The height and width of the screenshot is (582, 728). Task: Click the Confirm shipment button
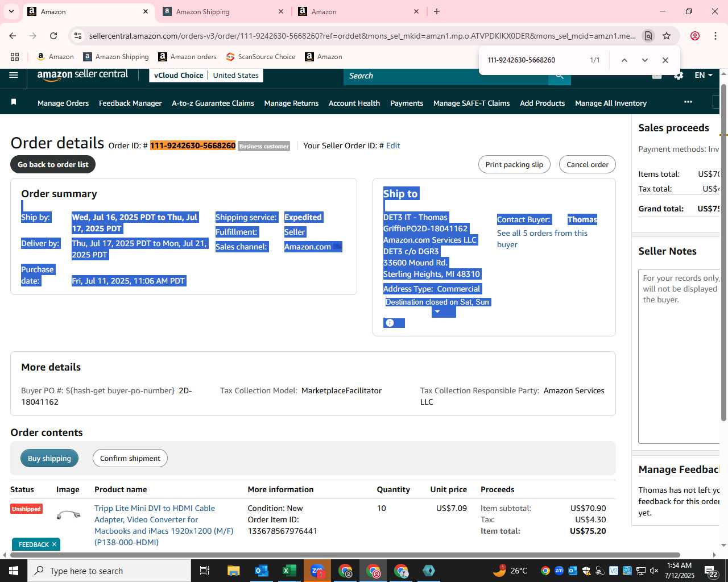point(130,458)
